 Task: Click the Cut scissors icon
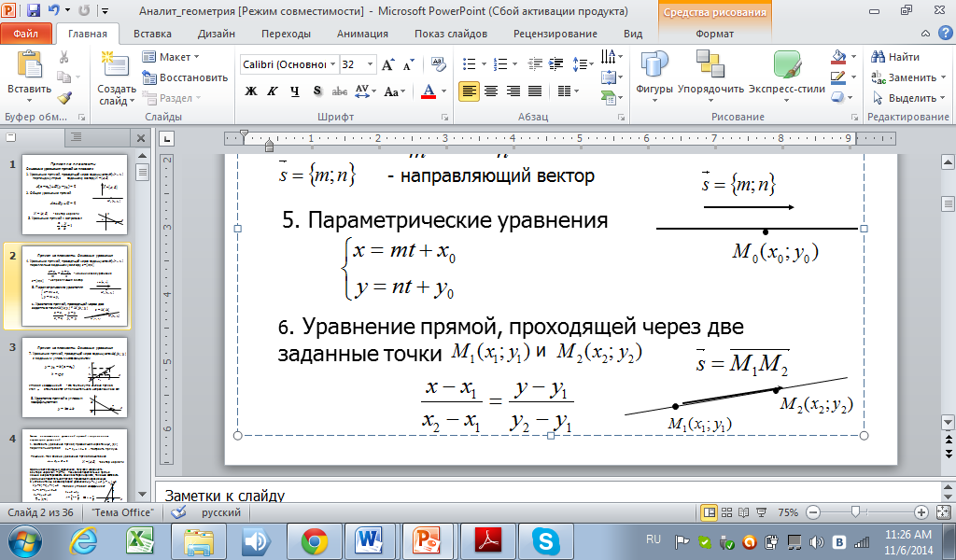click(x=63, y=57)
